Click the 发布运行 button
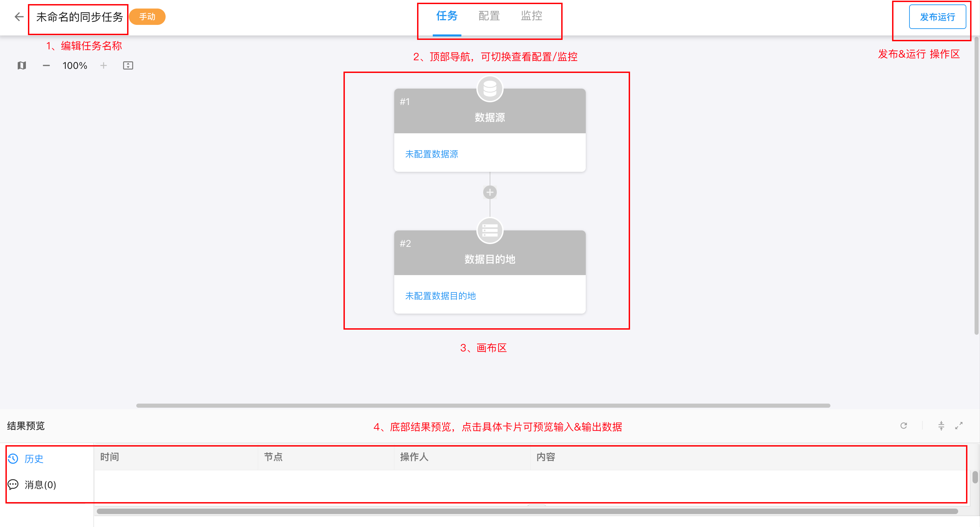Screen dimensions: 980x527 (937, 17)
